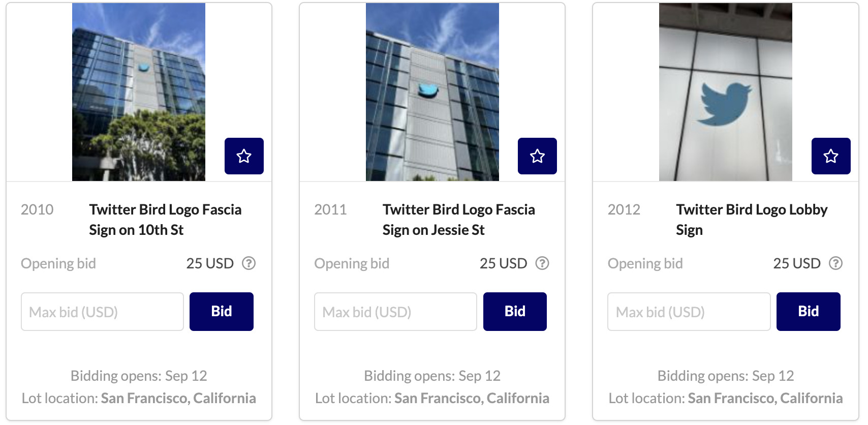Focus Max bid field for lot 2012
The image size is (868, 425).
pyautogui.click(x=689, y=312)
